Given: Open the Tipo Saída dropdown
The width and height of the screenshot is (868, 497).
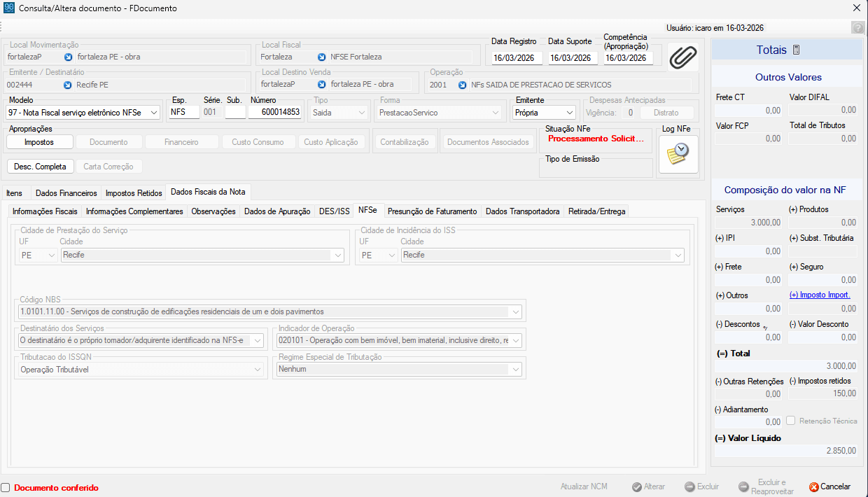Looking at the screenshot, I should pos(362,112).
